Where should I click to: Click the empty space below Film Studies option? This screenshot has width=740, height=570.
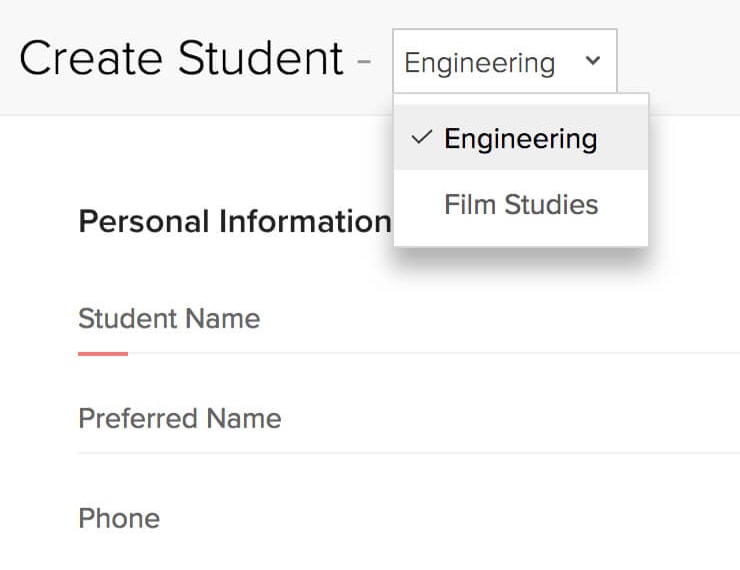pyautogui.click(x=521, y=234)
